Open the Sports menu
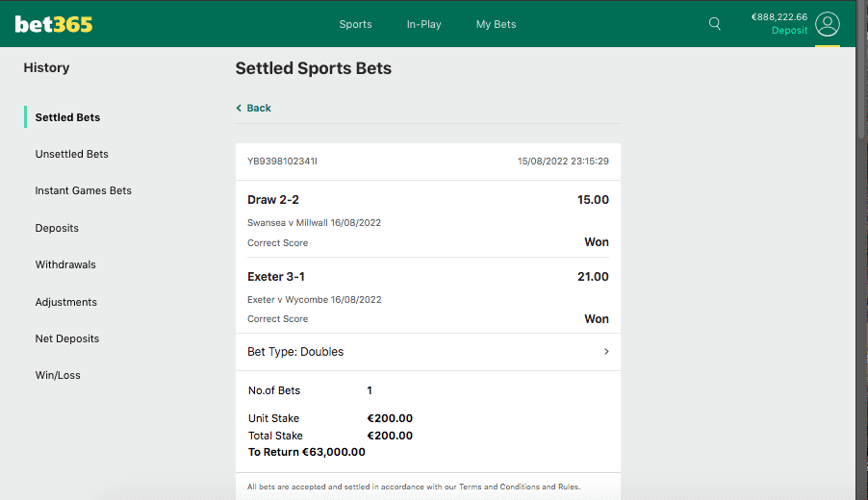Screen dimensions: 868x500 (x=355, y=24)
